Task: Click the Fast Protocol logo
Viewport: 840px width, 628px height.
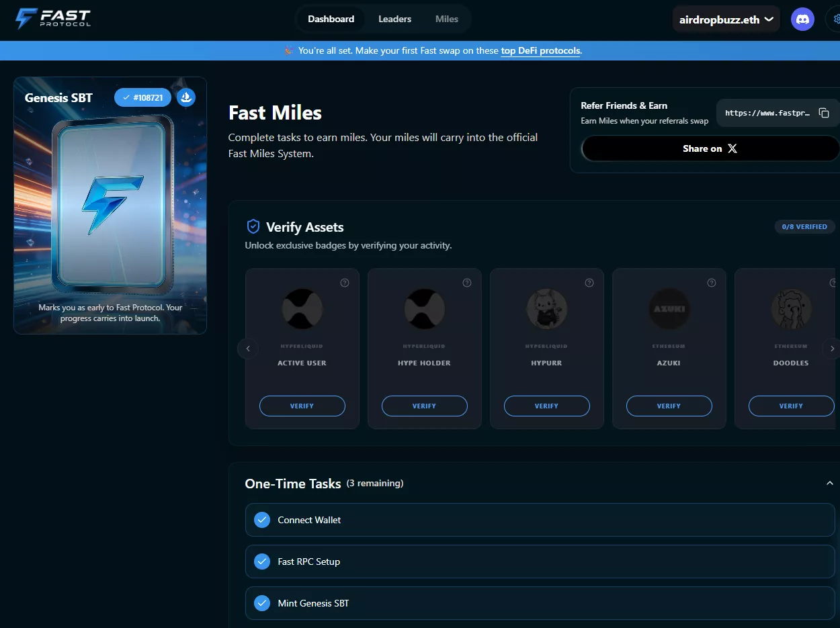Action: pos(52,19)
